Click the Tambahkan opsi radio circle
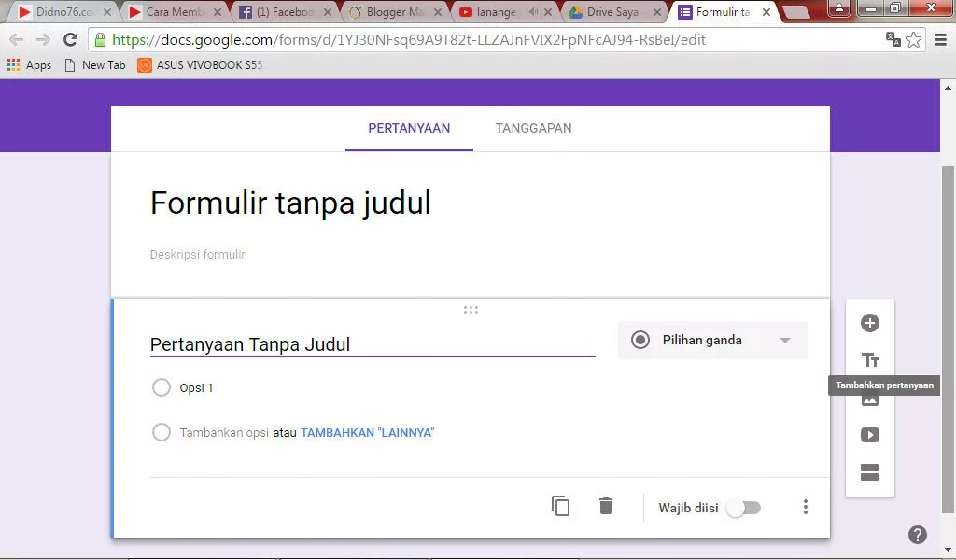 (x=161, y=433)
